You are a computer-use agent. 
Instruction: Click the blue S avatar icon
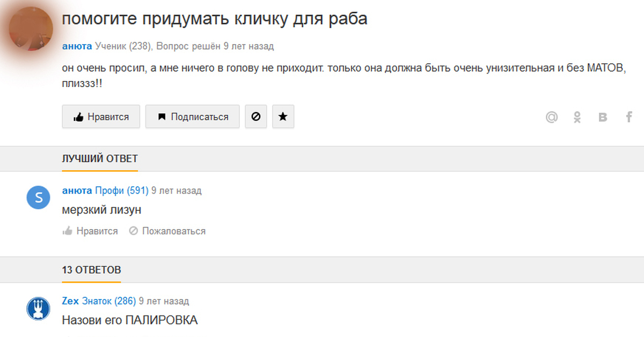(x=38, y=198)
